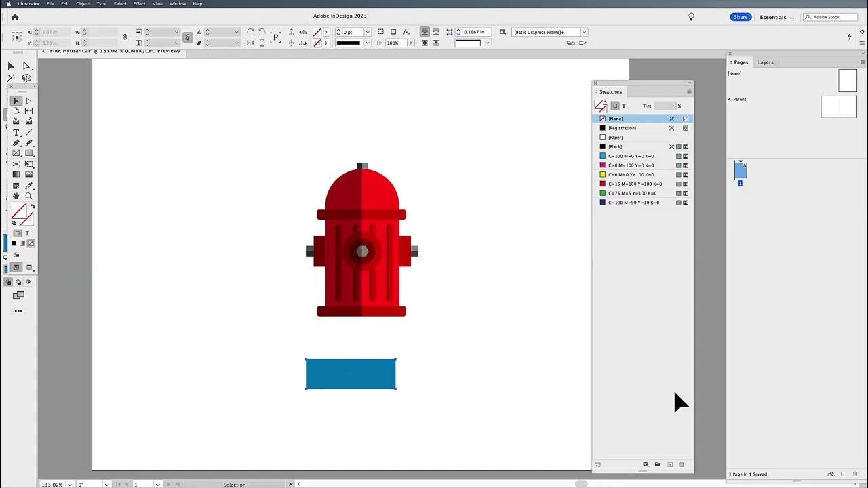
Task: Toggle formatting affects text T in Swatches
Action: [624, 106]
